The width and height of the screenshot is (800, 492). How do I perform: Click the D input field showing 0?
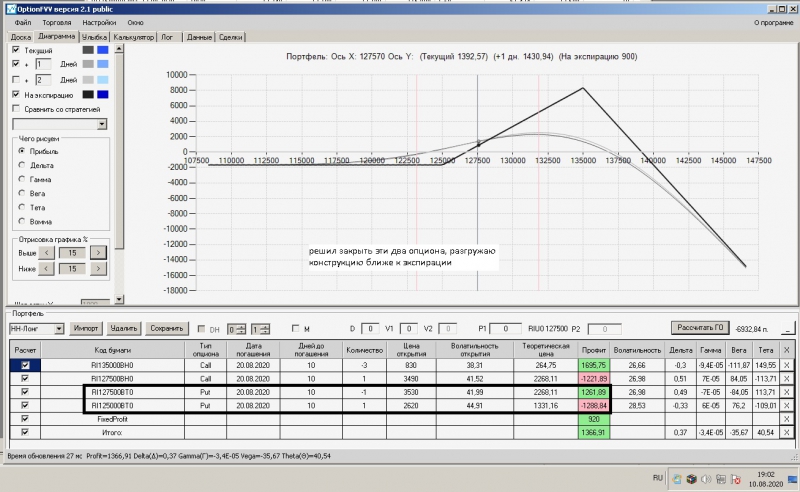click(370, 329)
